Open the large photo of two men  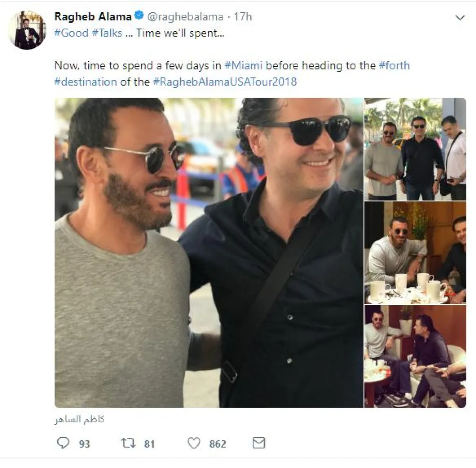[209, 252]
